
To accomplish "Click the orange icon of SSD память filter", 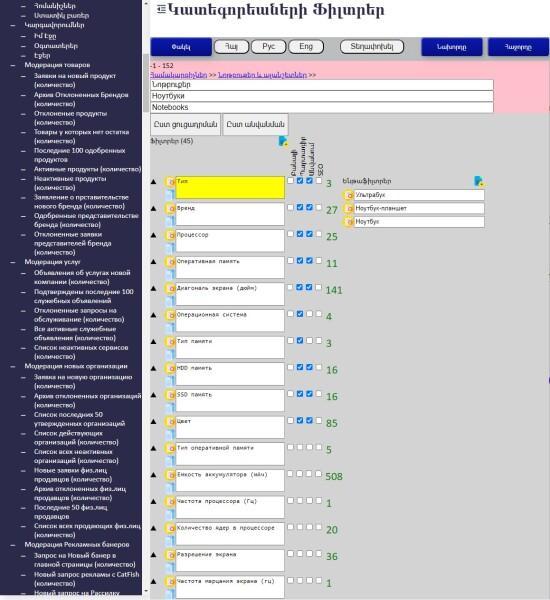I will [170, 395].
